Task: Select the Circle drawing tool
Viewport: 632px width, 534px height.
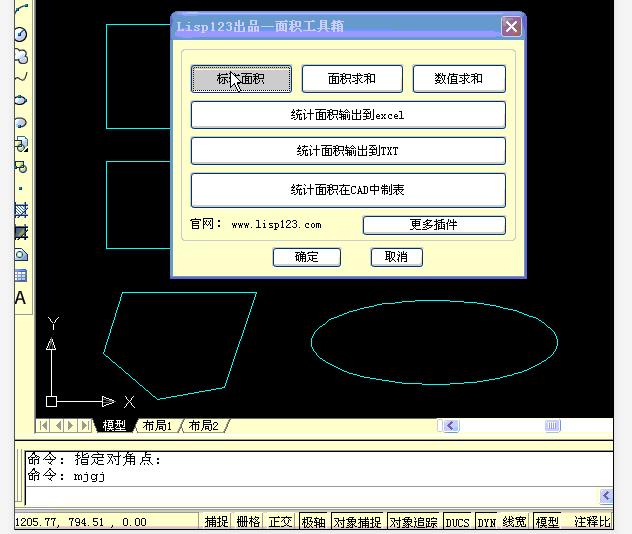Action: (21, 34)
